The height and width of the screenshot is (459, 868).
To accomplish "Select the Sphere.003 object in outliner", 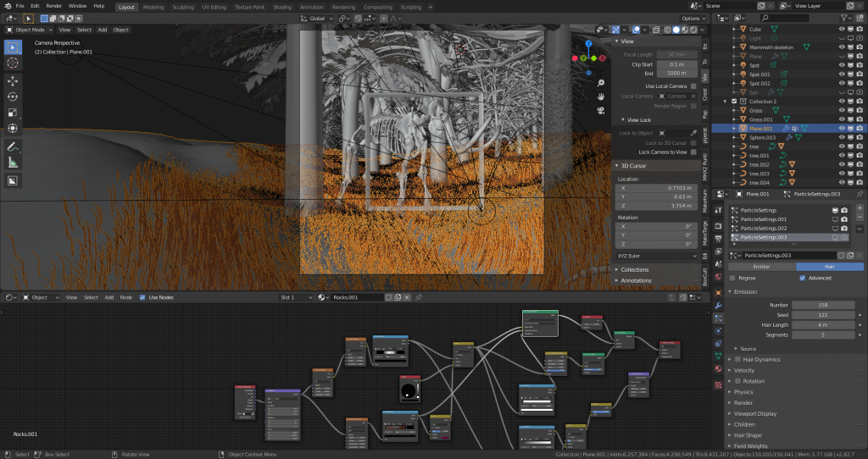I will [x=762, y=137].
